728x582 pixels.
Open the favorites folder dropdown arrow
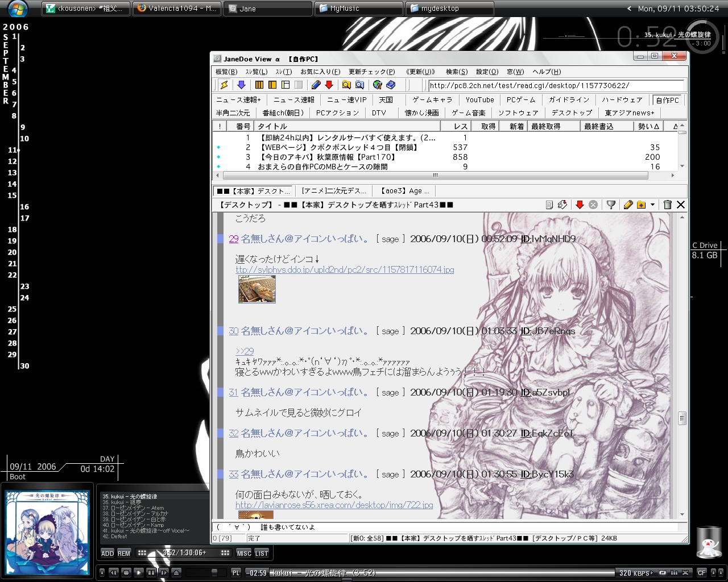pos(652,205)
